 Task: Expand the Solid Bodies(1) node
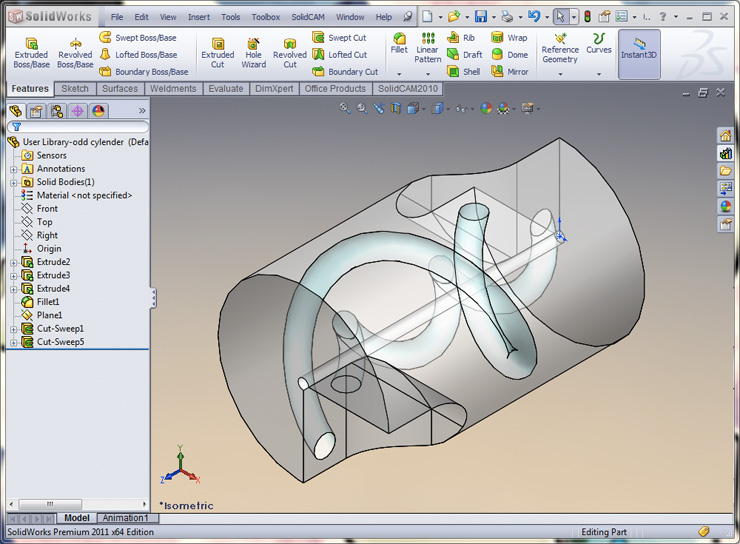tap(14, 182)
